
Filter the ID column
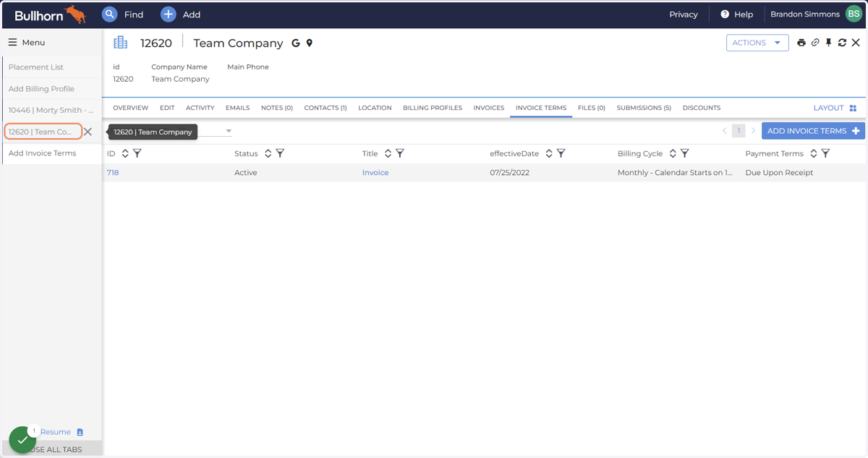(137, 153)
